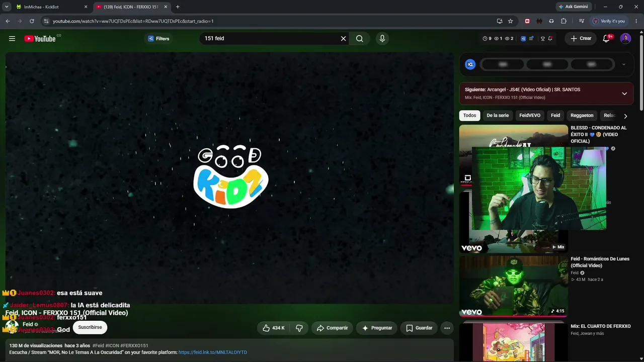Expand the Siguiente mix playlist chevron
The image size is (644, 362).
624,94
